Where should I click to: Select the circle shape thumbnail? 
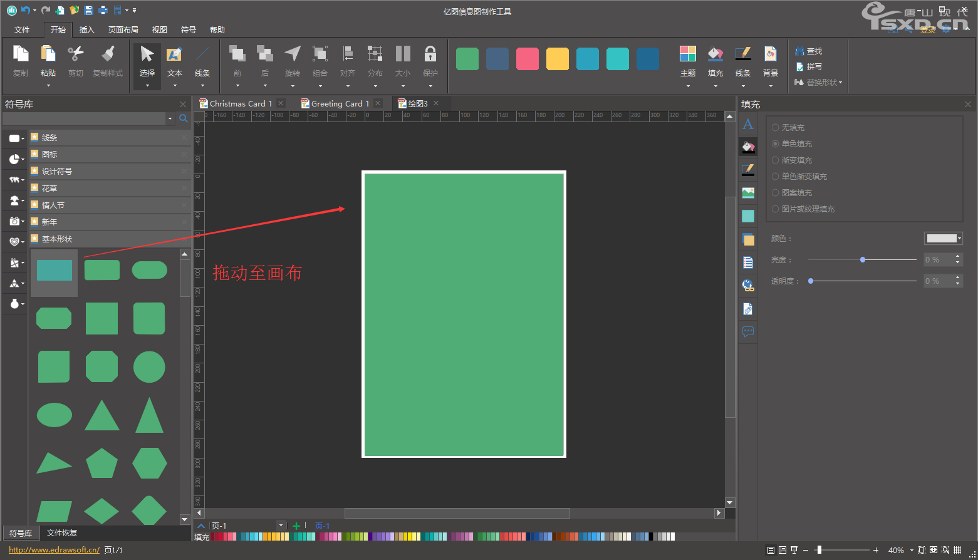[149, 366]
